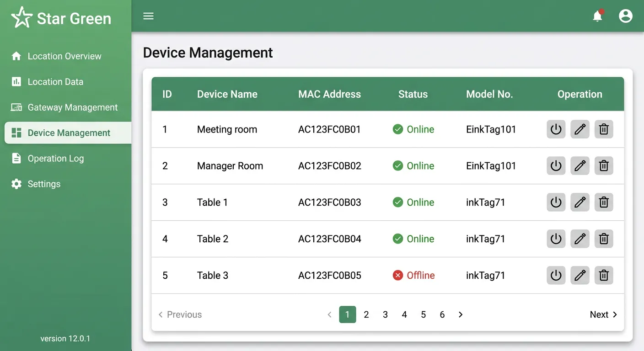Viewport: 644px width, 351px height.
Task: Click the power icon for Meeting room
Action: [x=556, y=129]
